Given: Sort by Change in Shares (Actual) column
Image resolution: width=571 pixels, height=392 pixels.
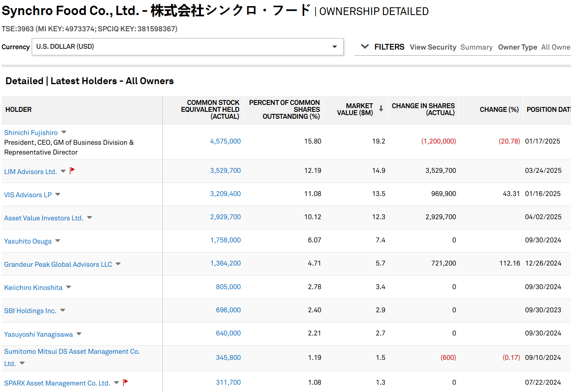Looking at the screenshot, I should coord(423,109).
